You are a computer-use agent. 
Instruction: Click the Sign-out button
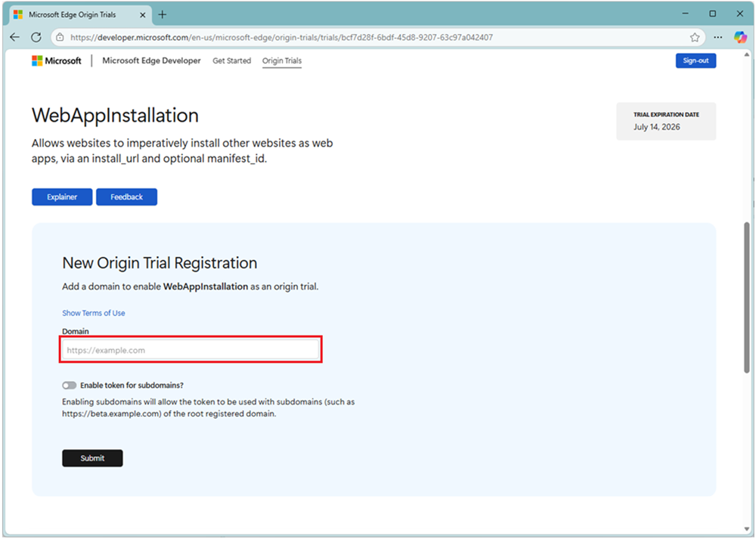(696, 61)
